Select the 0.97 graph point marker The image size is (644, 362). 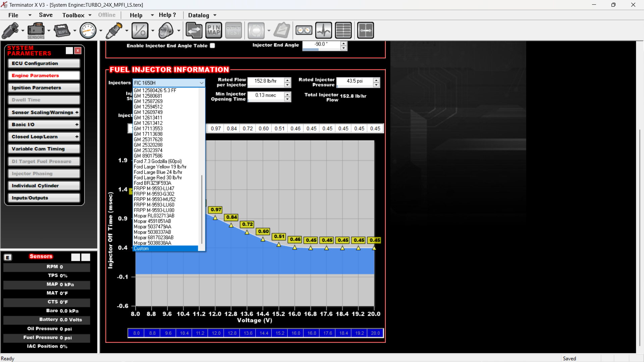click(215, 218)
